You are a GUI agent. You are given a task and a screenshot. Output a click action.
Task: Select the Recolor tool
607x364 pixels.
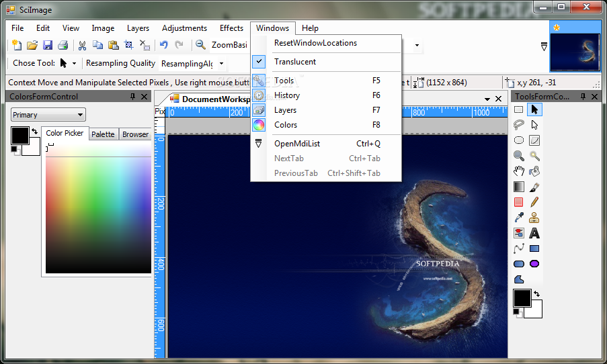coord(519,233)
